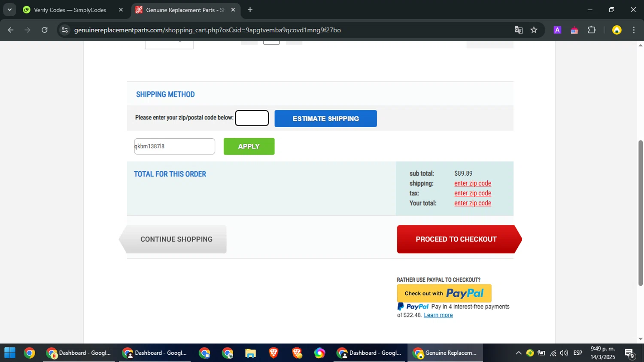644x362 pixels.
Task: Click Your total enter zip code link
Action: point(473,203)
